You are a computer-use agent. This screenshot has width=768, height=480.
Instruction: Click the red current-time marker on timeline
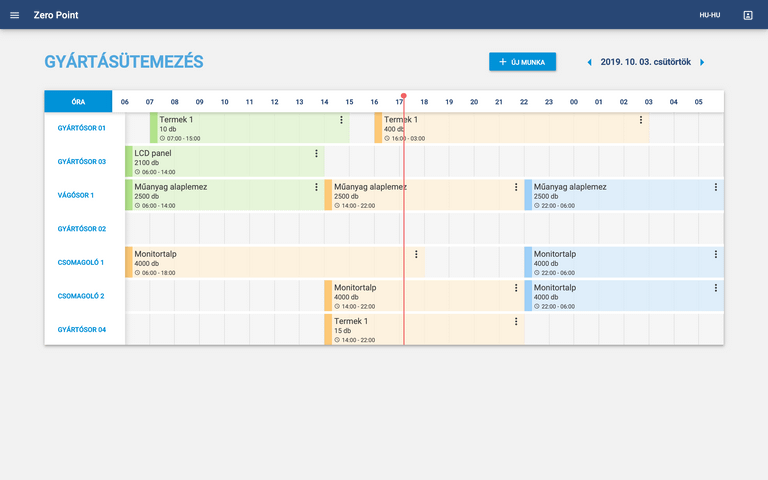pyautogui.click(x=404, y=96)
